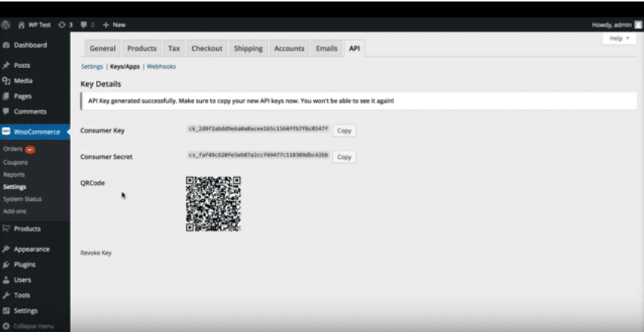Open Coupons submenu item
This screenshot has width=644, height=332.
16,163
